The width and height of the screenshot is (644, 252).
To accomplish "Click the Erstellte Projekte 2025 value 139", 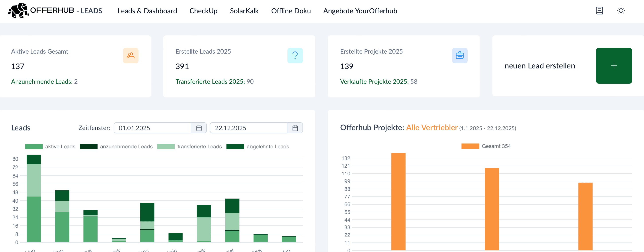I will (x=347, y=66).
